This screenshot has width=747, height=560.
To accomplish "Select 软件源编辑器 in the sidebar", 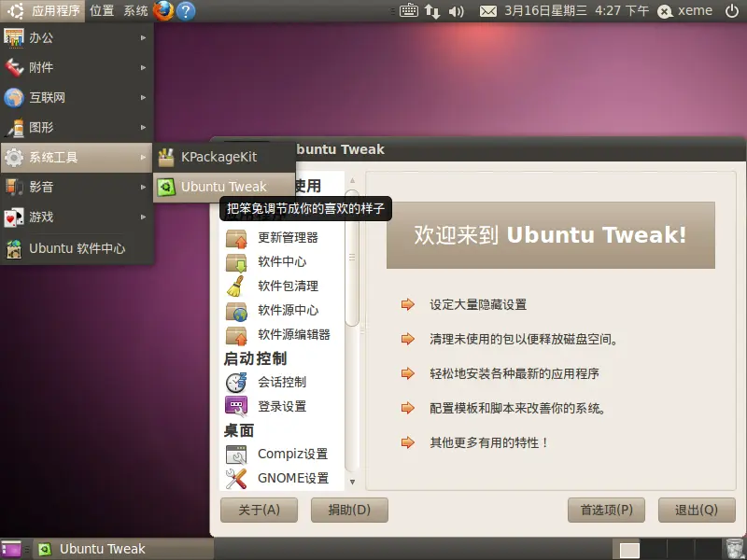I will pos(281,335).
